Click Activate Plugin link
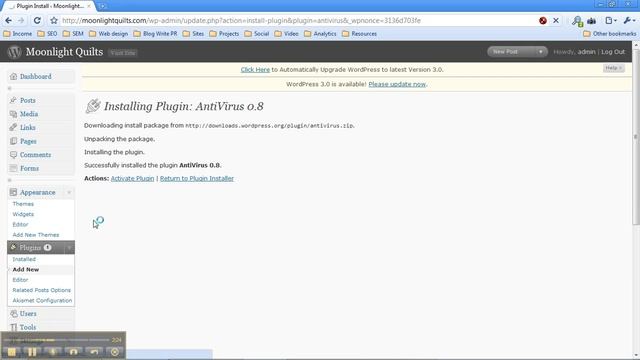640x360 pixels. pos(132,178)
